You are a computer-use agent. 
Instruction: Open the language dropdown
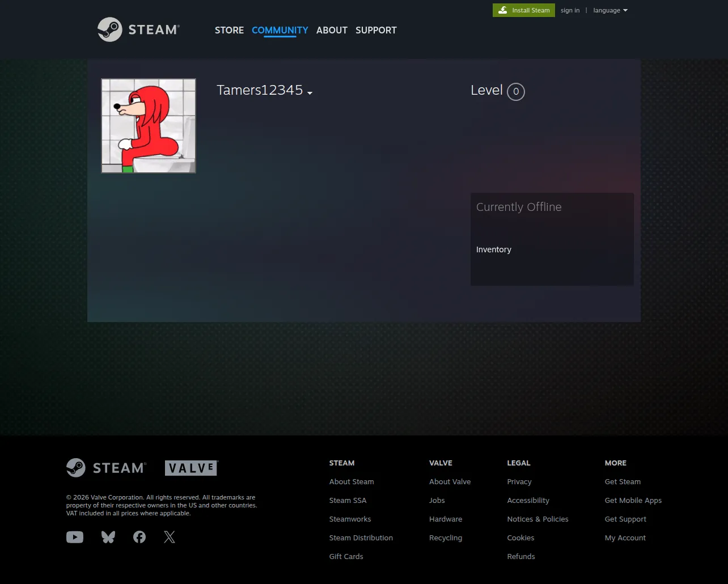pyautogui.click(x=611, y=10)
